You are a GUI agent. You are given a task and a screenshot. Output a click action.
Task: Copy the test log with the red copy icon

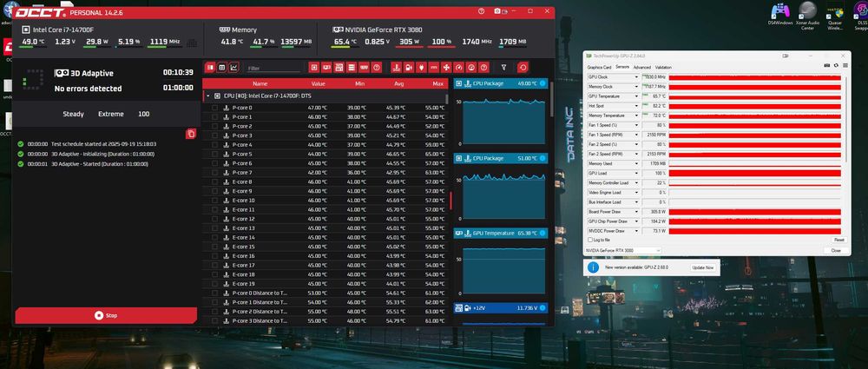190,134
